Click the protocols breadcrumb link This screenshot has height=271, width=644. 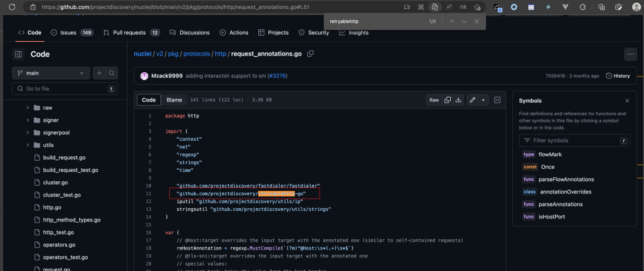click(196, 54)
